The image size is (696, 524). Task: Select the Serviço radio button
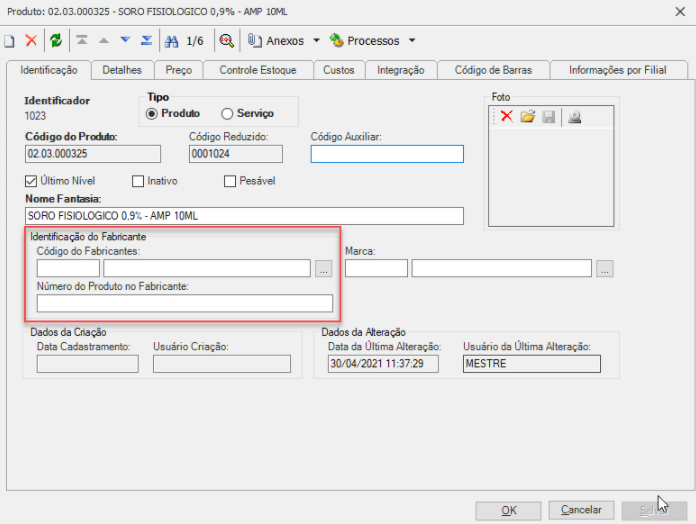point(227,114)
